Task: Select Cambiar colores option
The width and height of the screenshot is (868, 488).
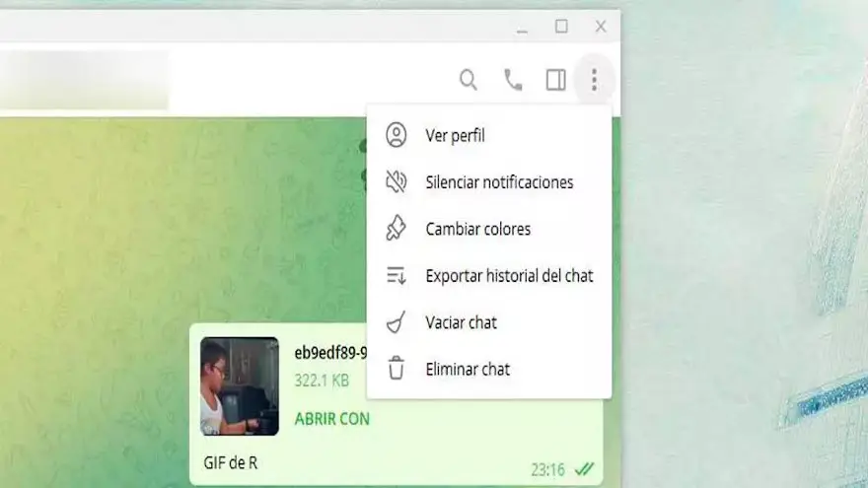Action: [489, 229]
